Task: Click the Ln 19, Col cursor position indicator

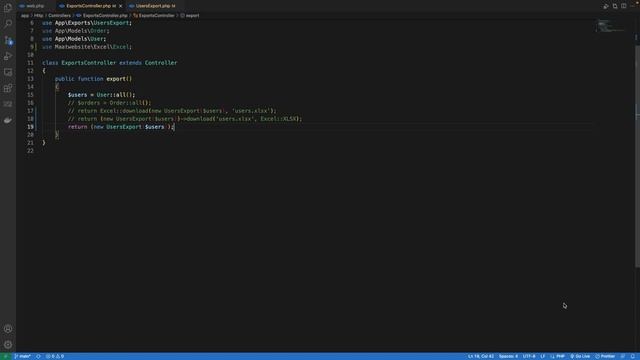Action: click(x=481, y=356)
